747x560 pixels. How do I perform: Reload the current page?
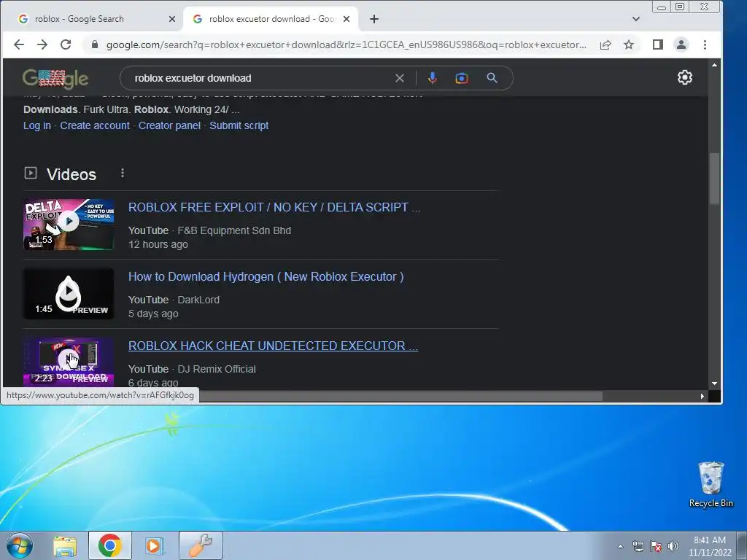(x=66, y=44)
